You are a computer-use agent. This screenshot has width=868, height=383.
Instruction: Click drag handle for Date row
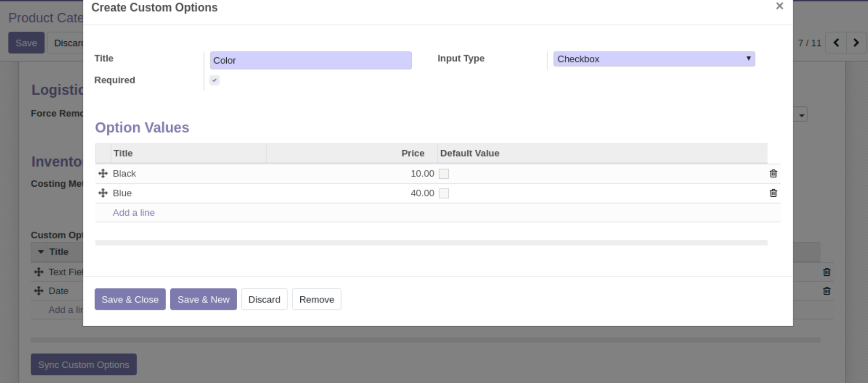tap(39, 291)
